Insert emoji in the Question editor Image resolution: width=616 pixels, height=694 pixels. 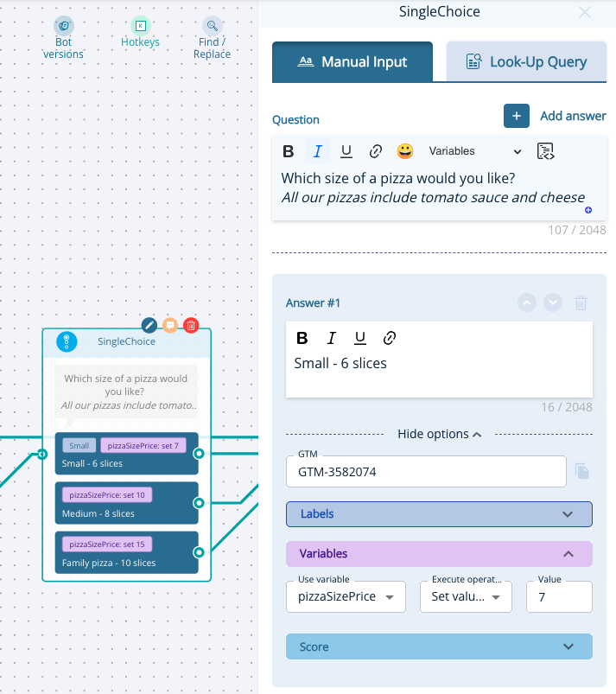[x=405, y=151]
